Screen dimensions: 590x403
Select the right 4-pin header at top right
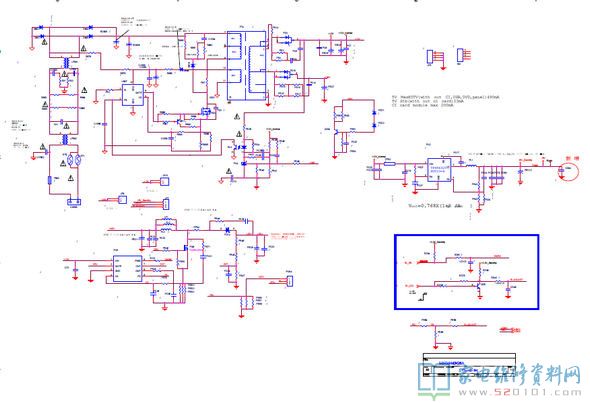coord(460,55)
